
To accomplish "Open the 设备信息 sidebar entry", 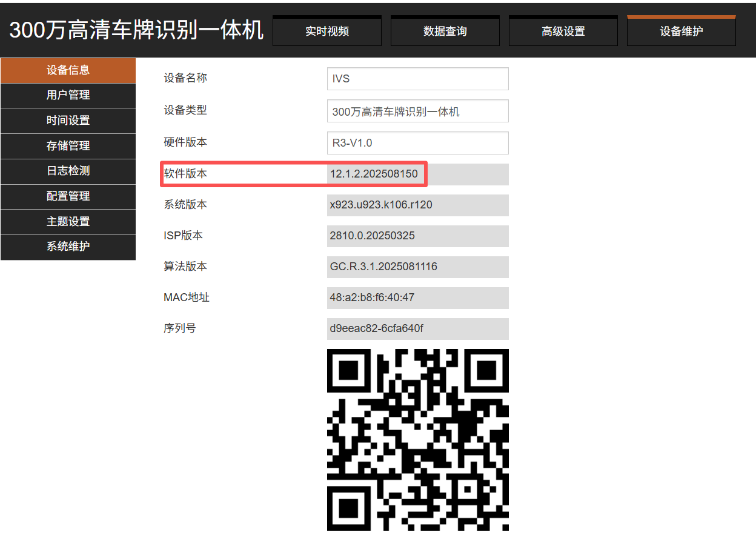I will click(68, 70).
